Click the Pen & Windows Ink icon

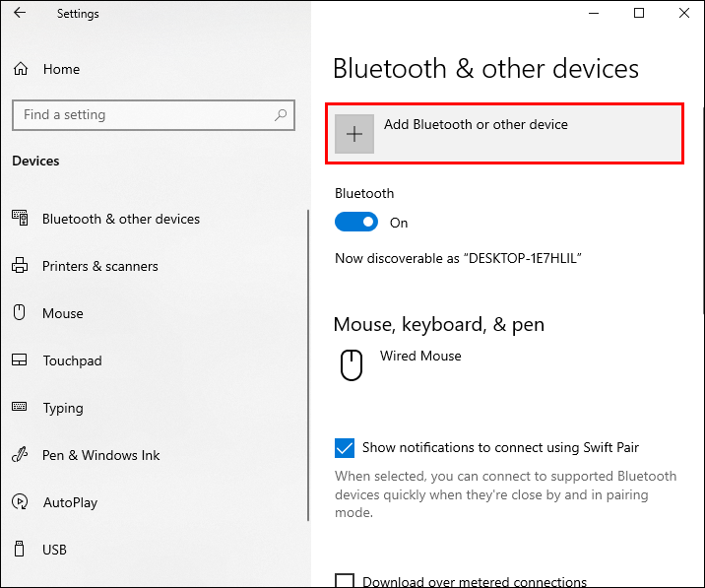(20, 455)
